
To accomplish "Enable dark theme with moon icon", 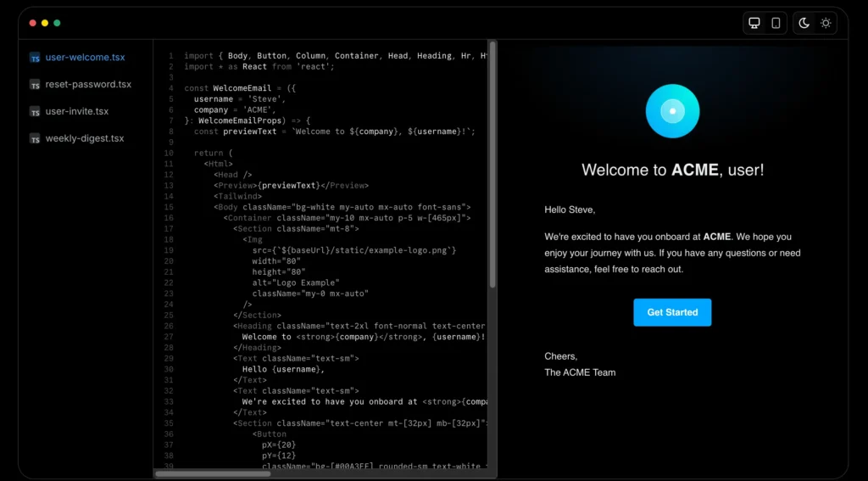I will coord(804,23).
